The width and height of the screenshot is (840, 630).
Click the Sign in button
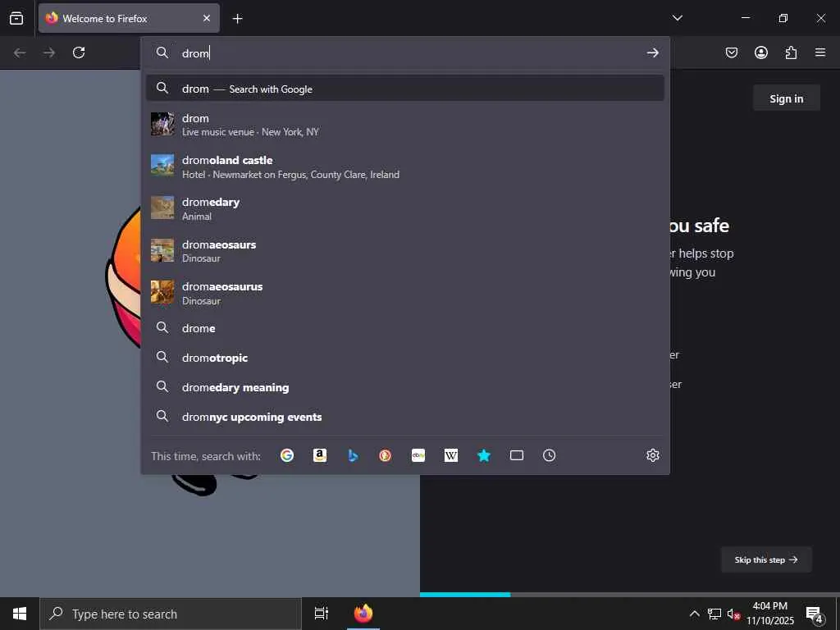787,98
